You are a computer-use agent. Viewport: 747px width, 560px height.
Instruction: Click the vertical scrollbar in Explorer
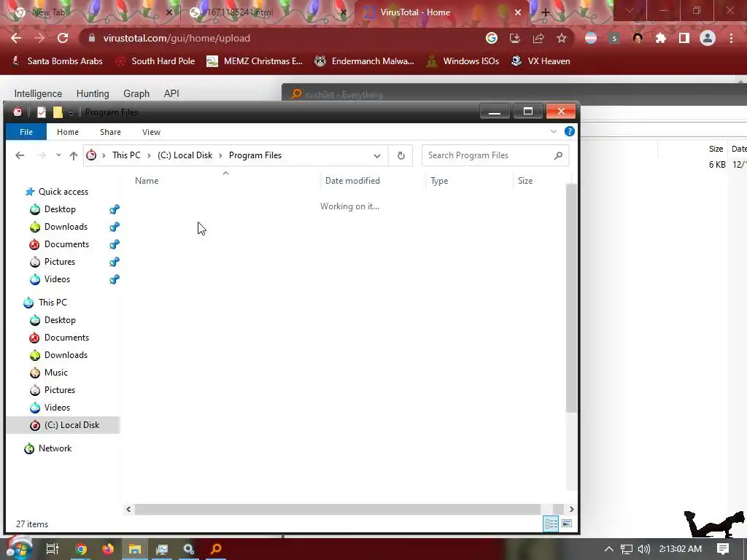(571, 297)
